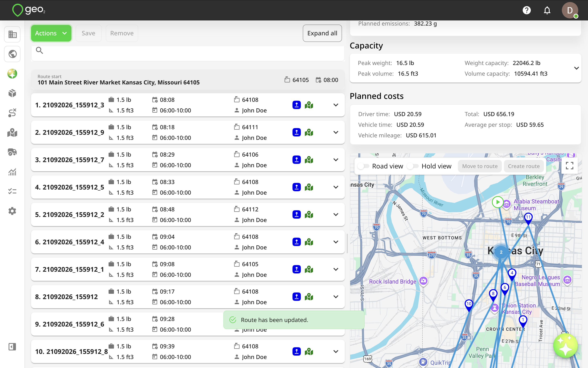Collapse the sidebar panel icon

[12, 347]
